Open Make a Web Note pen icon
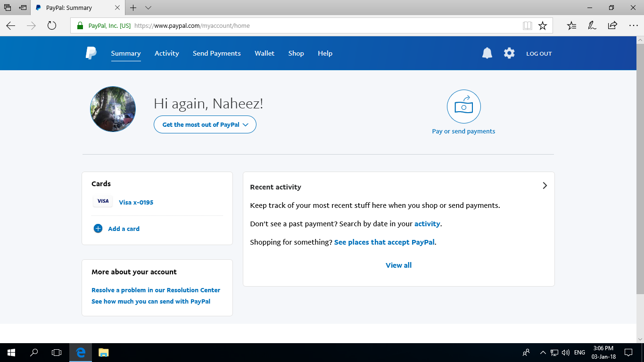The width and height of the screenshot is (644, 362). (x=592, y=25)
